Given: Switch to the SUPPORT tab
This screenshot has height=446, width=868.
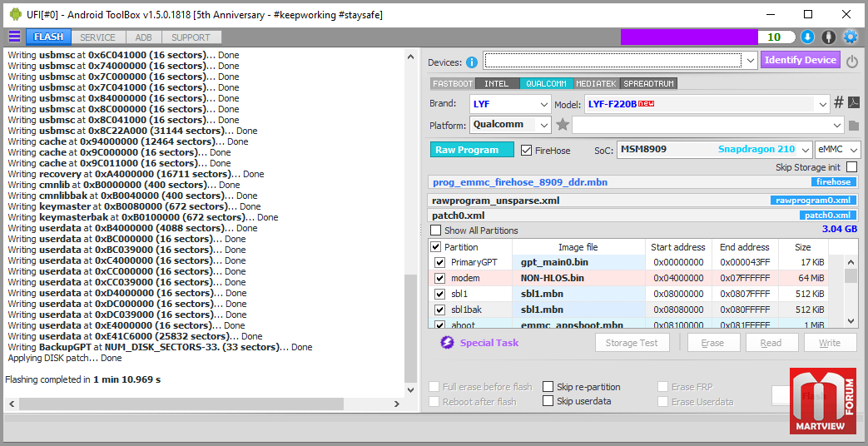Looking at the screenshot, I should (x=191, y=37).
